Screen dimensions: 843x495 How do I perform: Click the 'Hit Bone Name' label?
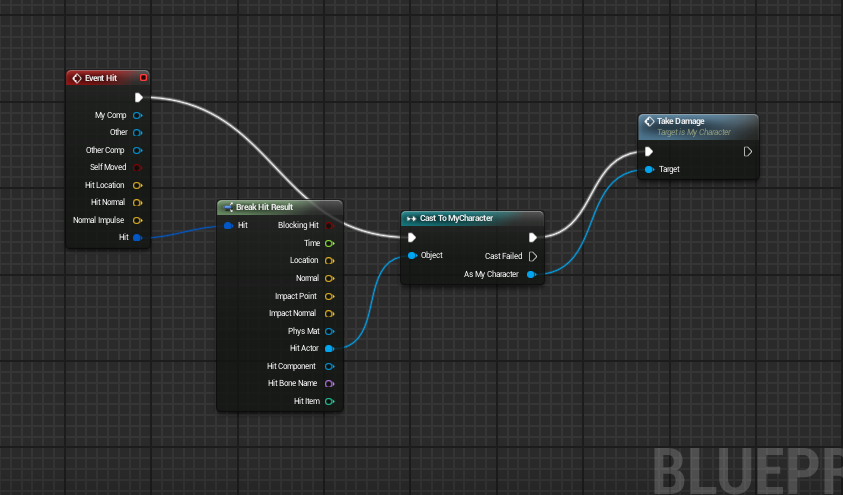[x=292, y=383]
